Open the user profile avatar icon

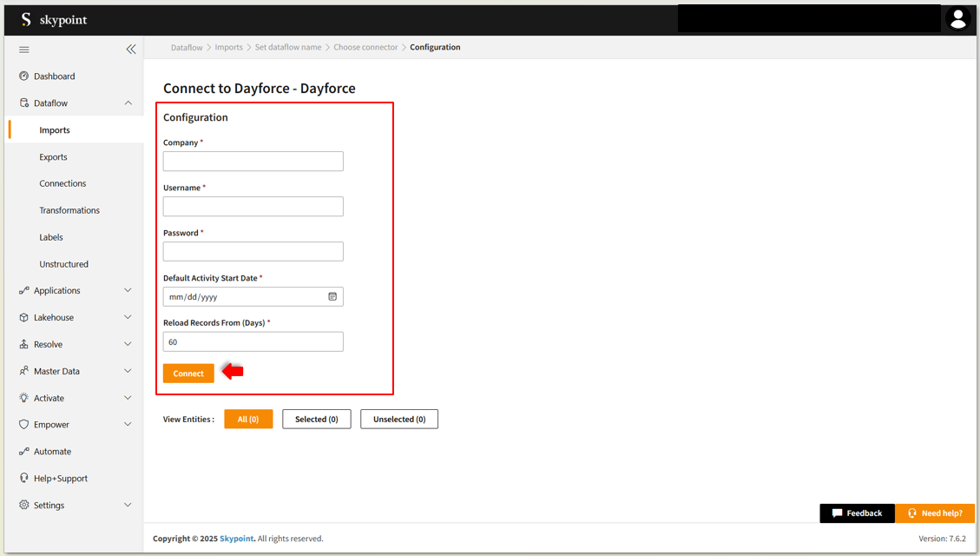click(x=957, y=19)
